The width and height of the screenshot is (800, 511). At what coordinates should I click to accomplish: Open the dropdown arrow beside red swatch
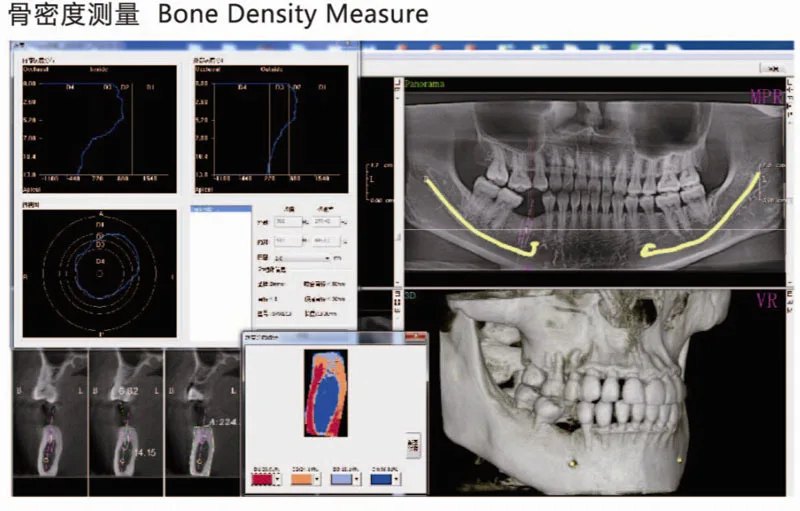click(277, 479)
